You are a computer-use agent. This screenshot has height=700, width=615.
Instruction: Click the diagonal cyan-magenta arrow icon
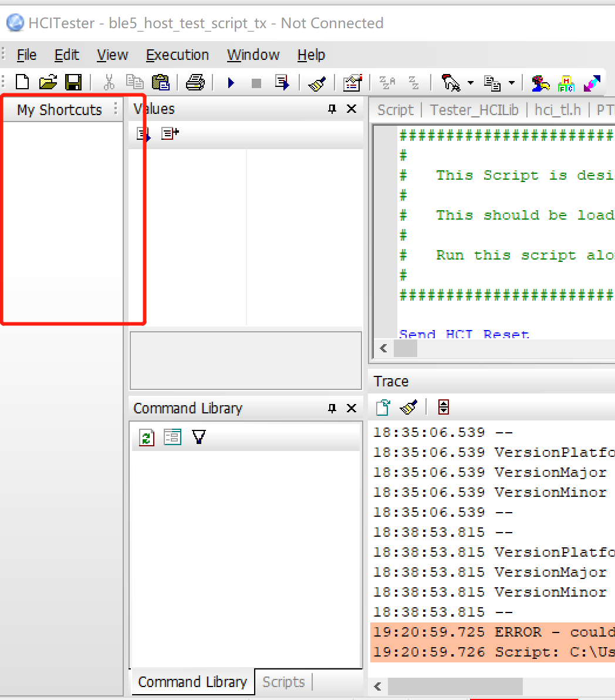tap(592, 83)
